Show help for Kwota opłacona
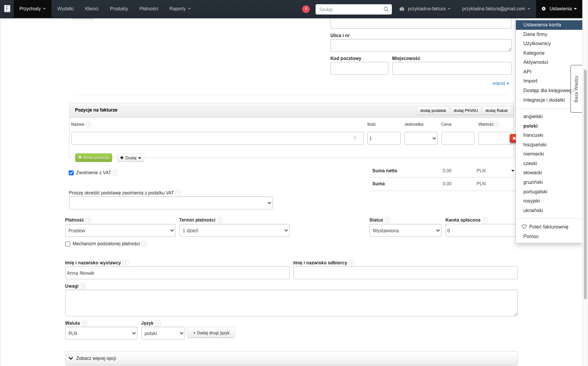Image resolution: width=588 pixels, height=366 pixels. (485, 220)
